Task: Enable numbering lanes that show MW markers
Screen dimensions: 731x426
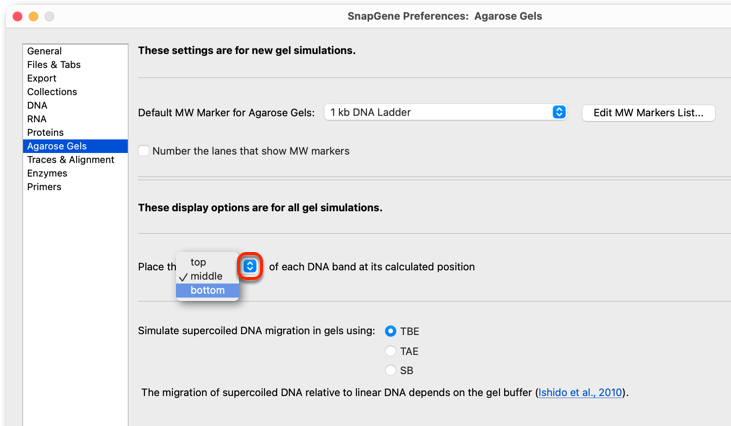Action: click(144, 151)
